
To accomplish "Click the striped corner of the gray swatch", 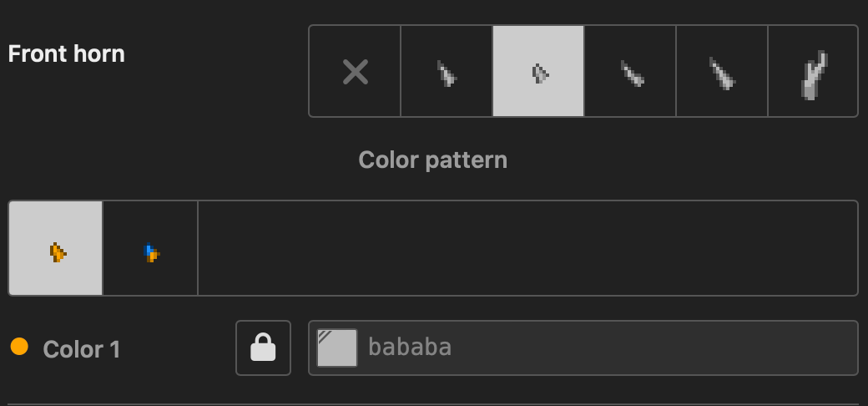I will (325, 334).
